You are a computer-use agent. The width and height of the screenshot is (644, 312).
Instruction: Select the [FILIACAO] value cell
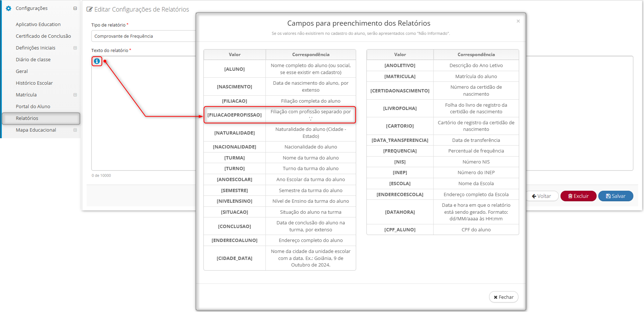click(x=235, y=101)
